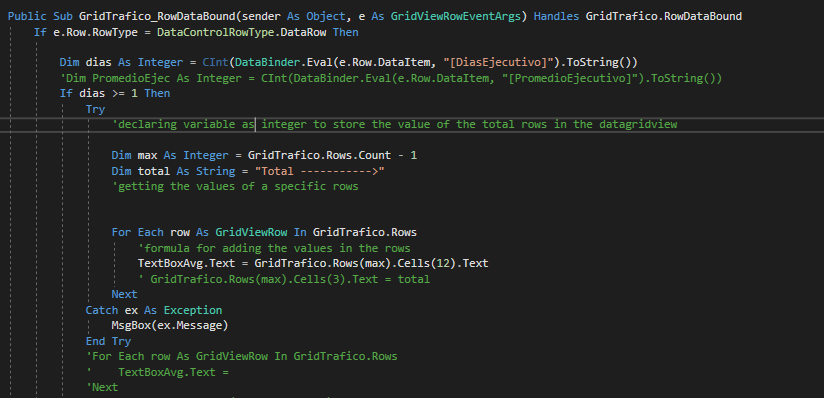Click the commented PromedioEjec declaration line
The image size is (824, 398).
coord(390,78)
